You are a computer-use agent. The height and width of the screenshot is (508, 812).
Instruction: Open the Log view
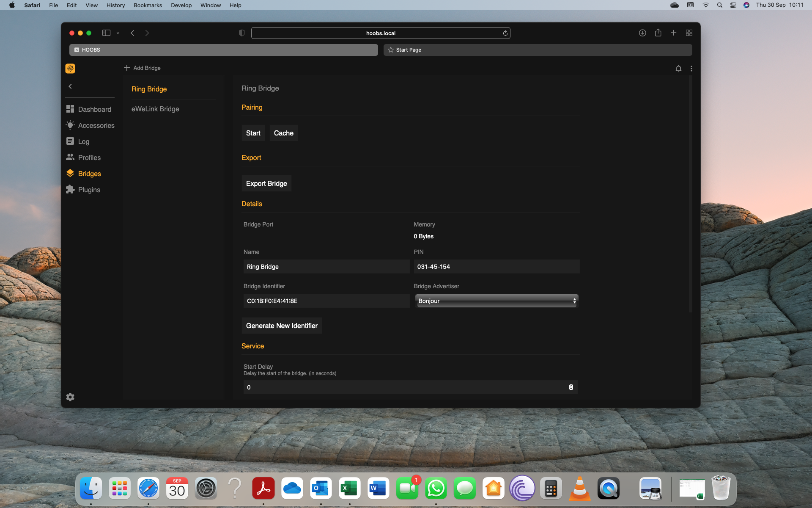click(83, 141)
